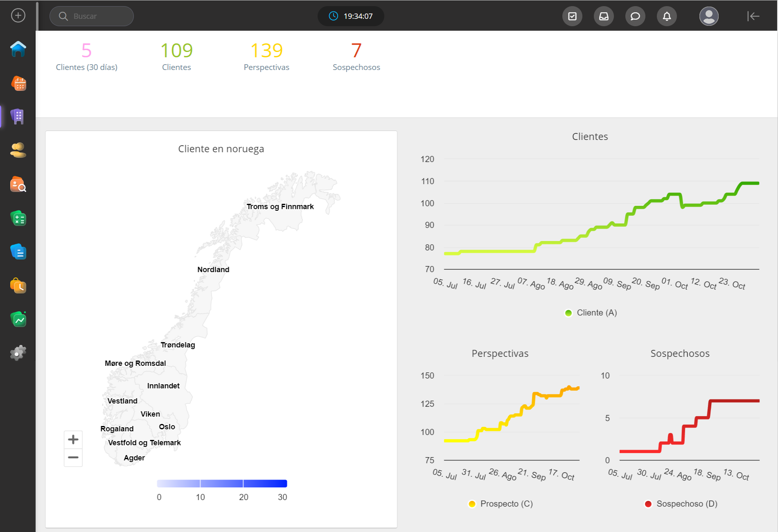Toggle Prospecto (C) legend series
This screenshot has width=778, height=532.
[x=501, y=504]
